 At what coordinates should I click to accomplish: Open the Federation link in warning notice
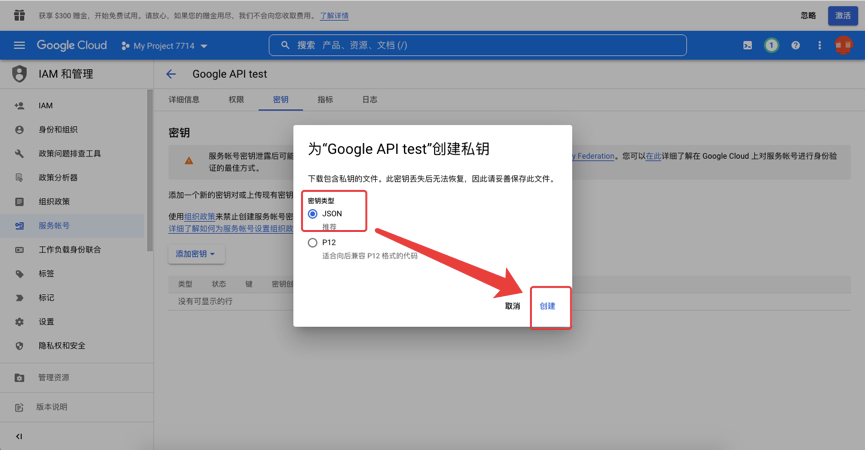[594, 156]
